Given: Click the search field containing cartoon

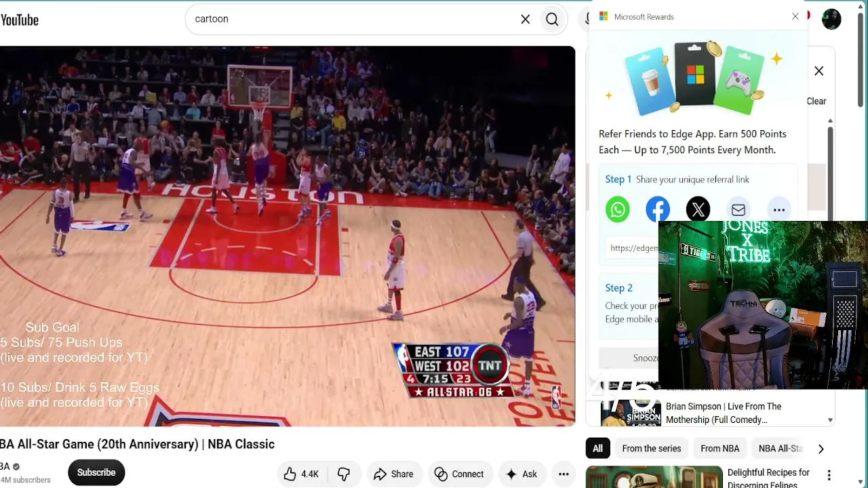Looking at the screenshot, I should pyautogui.click(x=353, y=20).
